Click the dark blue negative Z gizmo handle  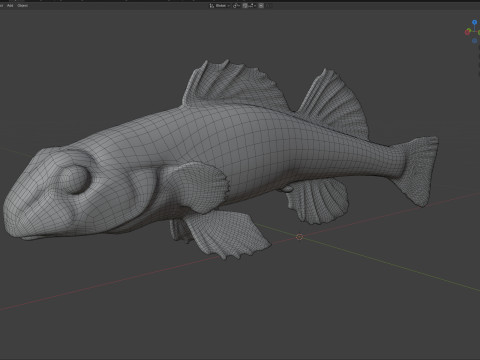[474, 41]
